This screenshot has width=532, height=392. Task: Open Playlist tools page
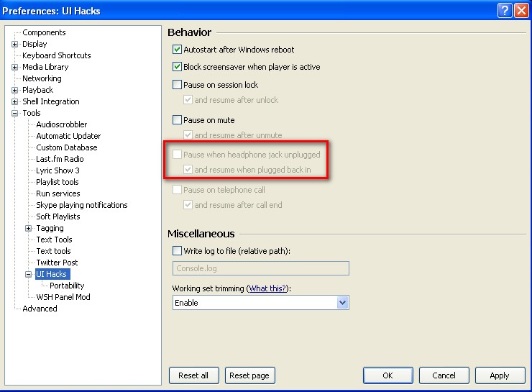tap(58, 182)
